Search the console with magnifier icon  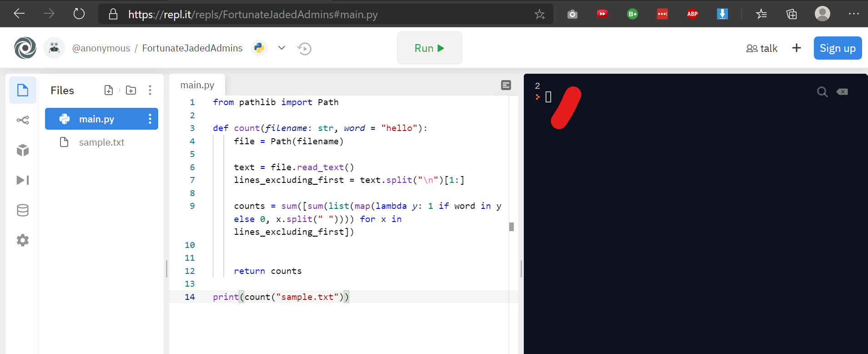click(822, 92)
